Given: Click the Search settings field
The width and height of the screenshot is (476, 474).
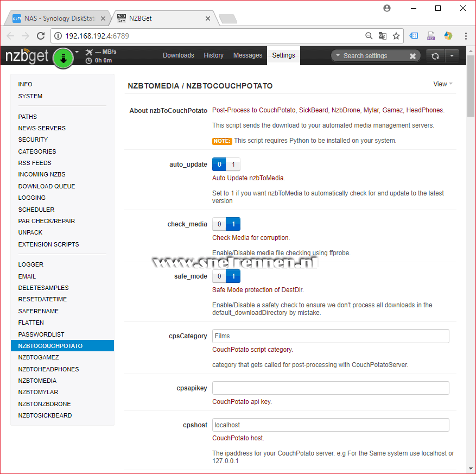Looking at the screenshot, I should pos(375,56).
